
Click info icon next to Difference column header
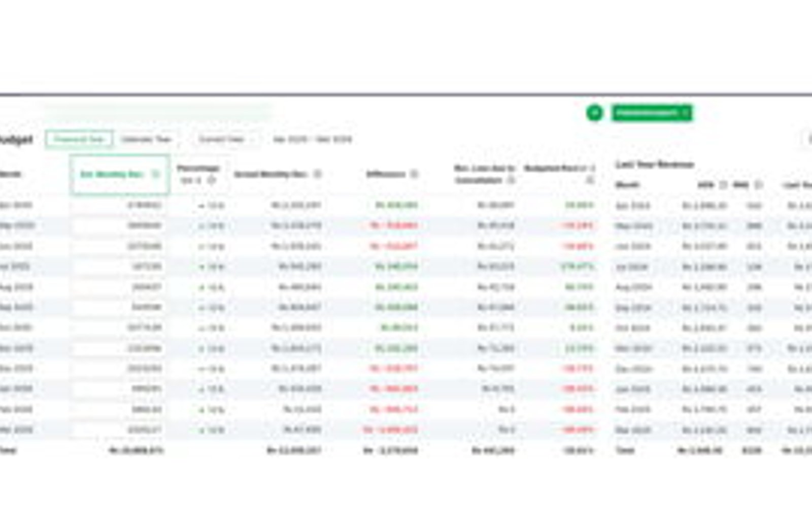tap(414, 174)
